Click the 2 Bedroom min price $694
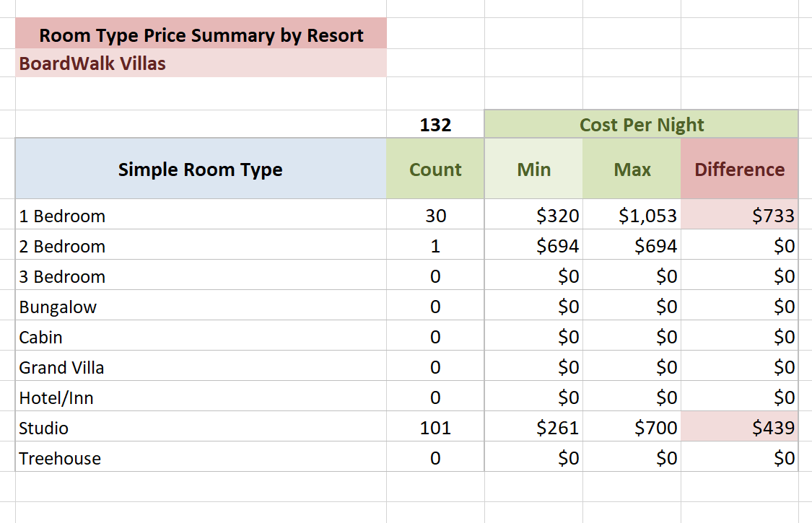The width and height of the screenshot is (812, 523). pyautogui.click(x=557, y=246)
